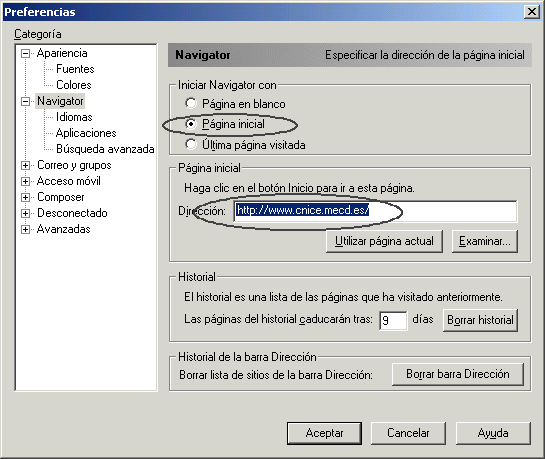Collapse the Apariencia tree node
545x459 pixels.
(25, 54)
